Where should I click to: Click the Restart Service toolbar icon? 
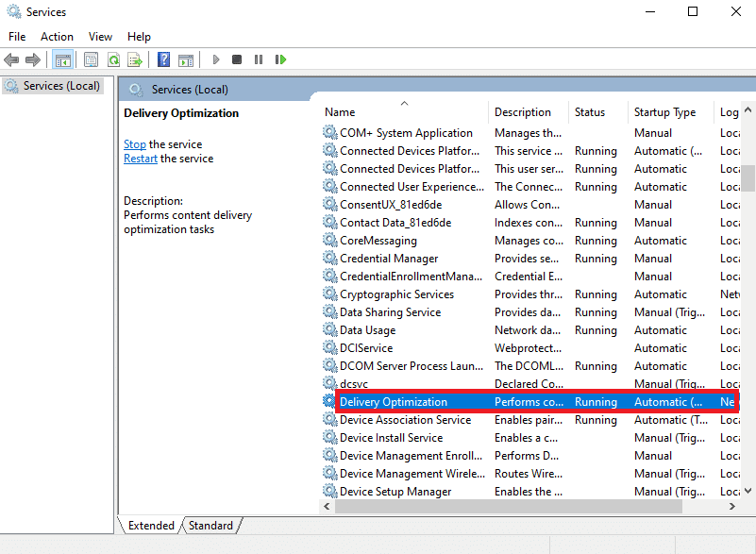coord(280,59)
